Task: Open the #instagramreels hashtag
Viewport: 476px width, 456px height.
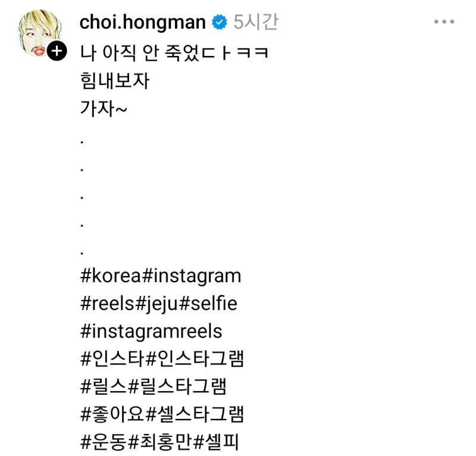Action: (151, 332)
